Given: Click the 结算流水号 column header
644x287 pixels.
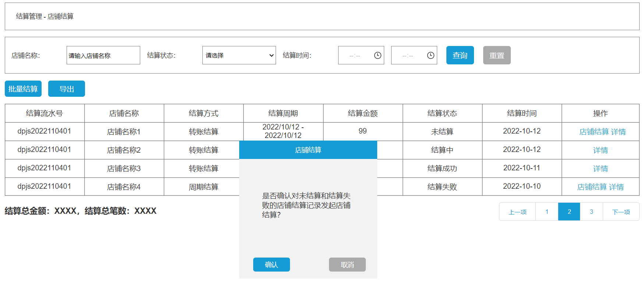Looking at the screenshot, I should point(45,113).
